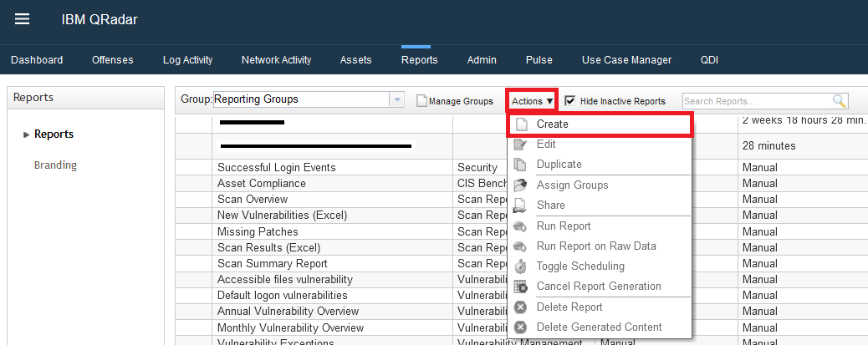Open the hamburger navigation menu
Viewport: 868px width, 345px height.
(22, 19)
